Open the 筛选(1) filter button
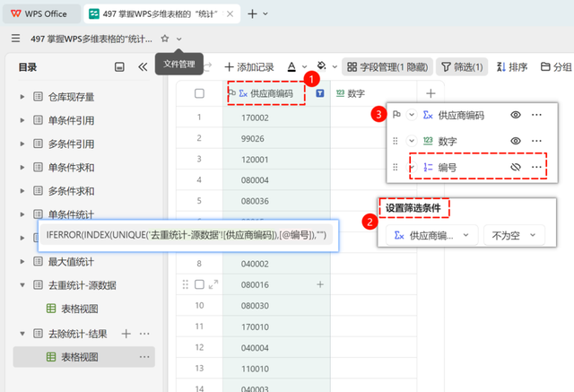This screenshot has height=392, width=574. pos(462,67)
